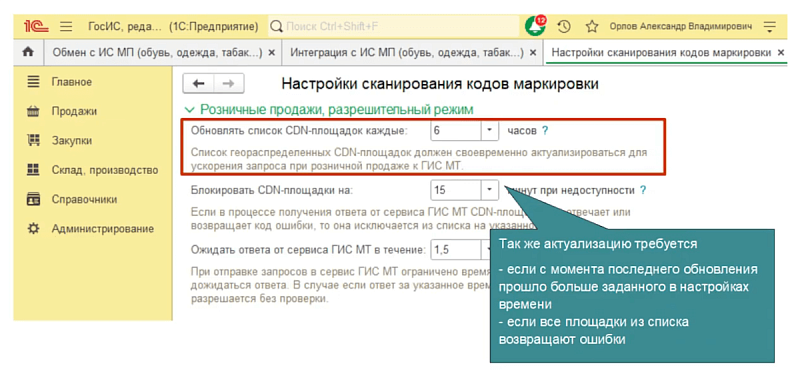Open the history clock icon

click(x=564, y=26)
